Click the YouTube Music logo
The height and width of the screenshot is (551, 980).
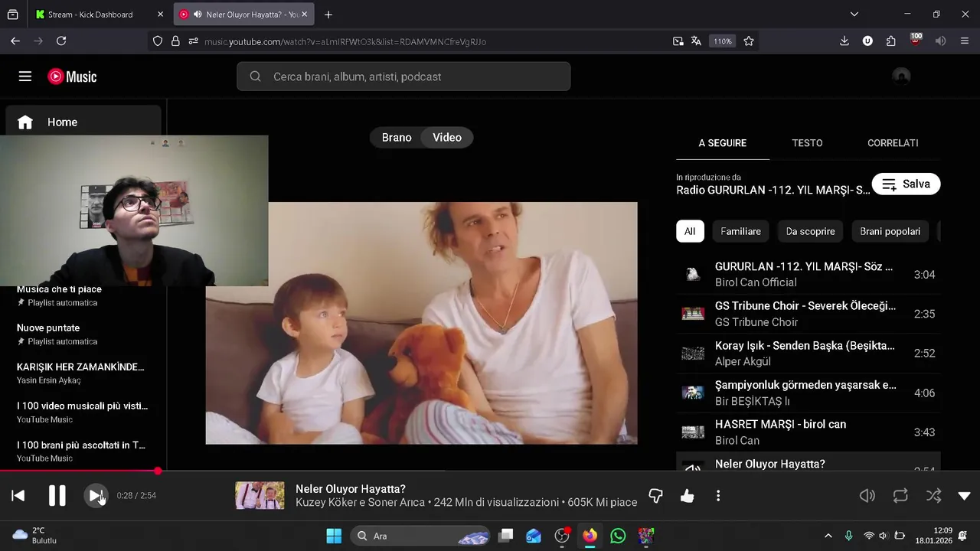(x=72, y=77)
